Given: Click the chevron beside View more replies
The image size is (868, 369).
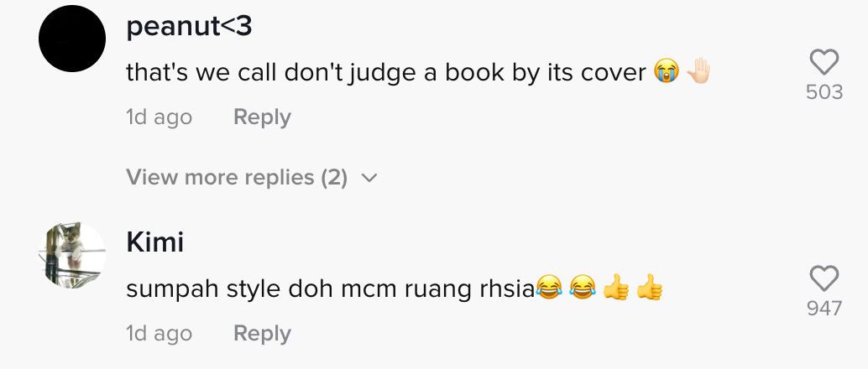Looking at the screenshot, I should click(369, 178).
